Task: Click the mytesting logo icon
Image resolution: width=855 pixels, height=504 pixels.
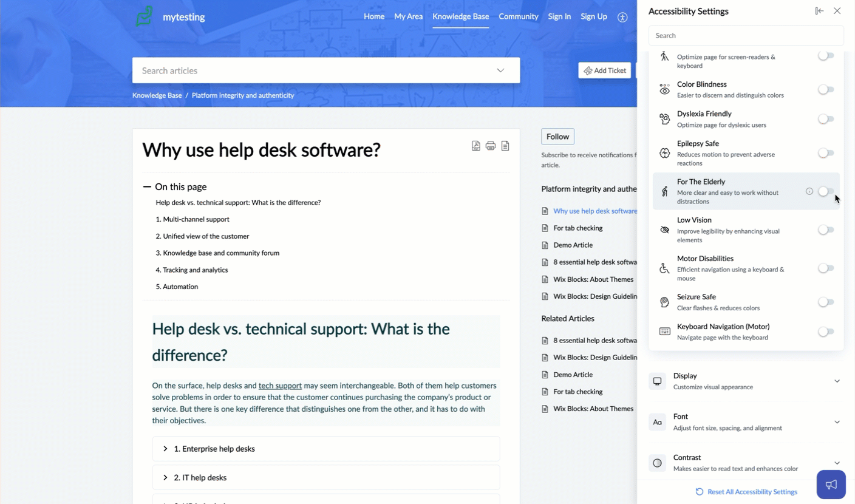Action: coord(145,16)
